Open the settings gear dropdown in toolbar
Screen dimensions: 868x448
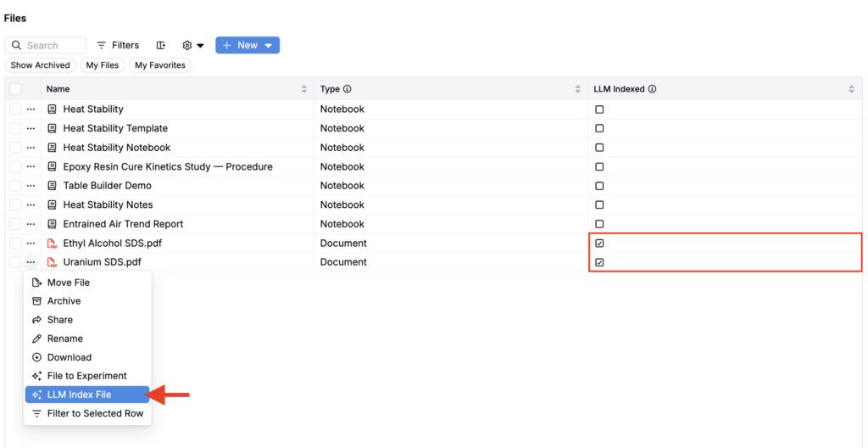pyautogui.click(x=192, y=45)
